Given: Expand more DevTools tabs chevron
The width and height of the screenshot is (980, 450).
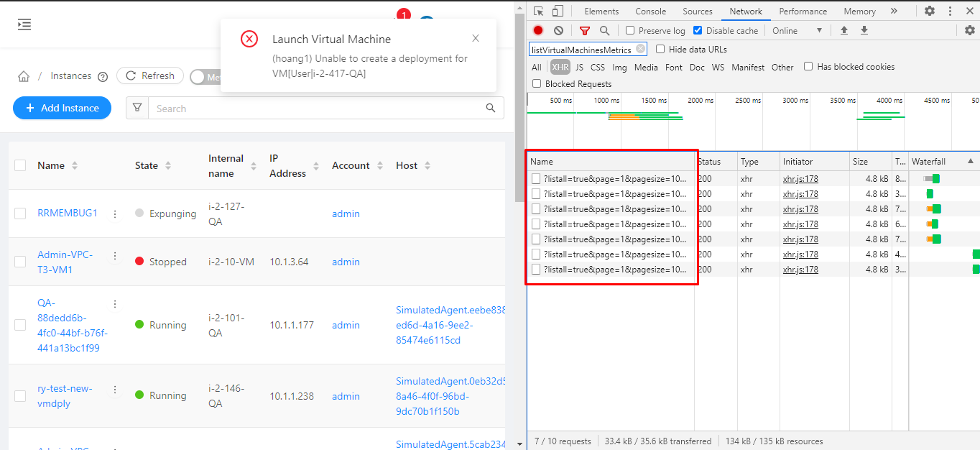Looking at the screenshot, I should [x=894, y=11].
